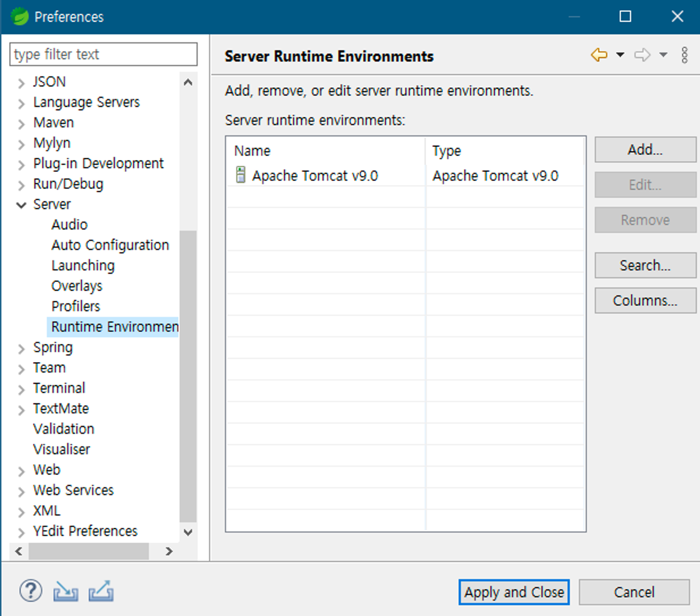The width and height of the screenshot is (700, 616).
Task: Select the Overlays page
Action: [77, 286]
